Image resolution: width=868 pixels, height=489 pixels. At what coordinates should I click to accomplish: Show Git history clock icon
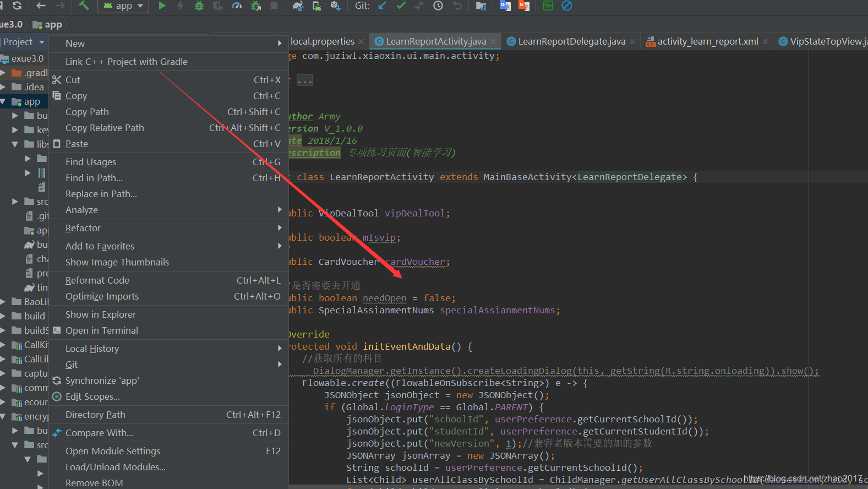(438, 6)
